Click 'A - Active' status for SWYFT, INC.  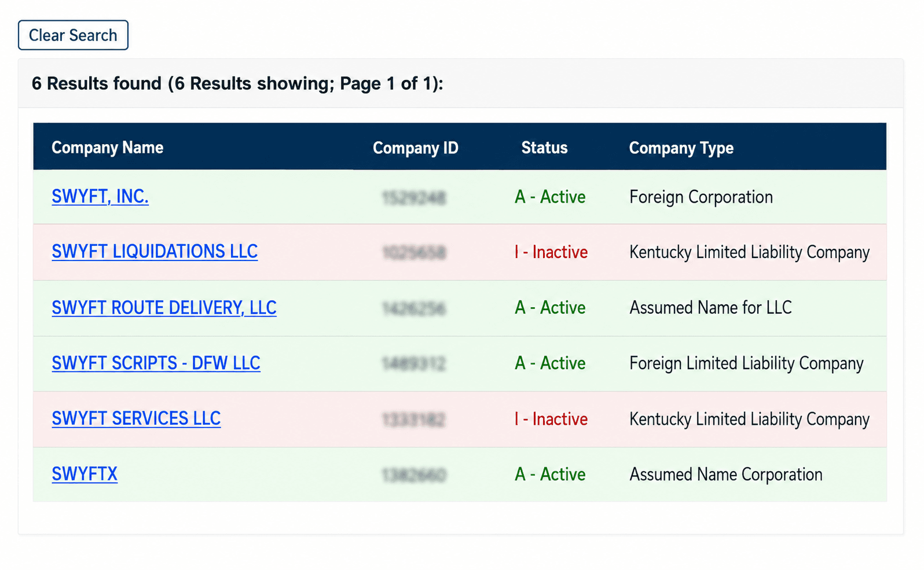(x=550, y=197)
